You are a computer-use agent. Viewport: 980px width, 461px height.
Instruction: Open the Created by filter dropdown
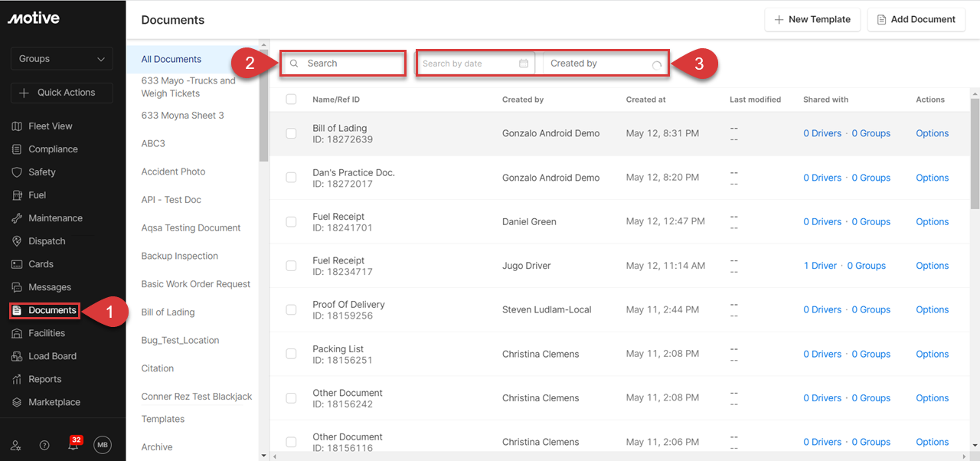tap(605, 64)
